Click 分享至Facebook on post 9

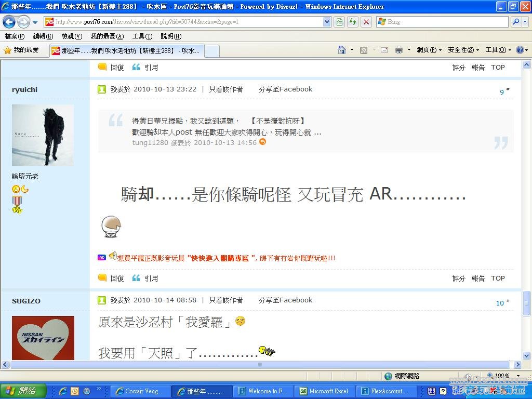[x=285, y=89]
